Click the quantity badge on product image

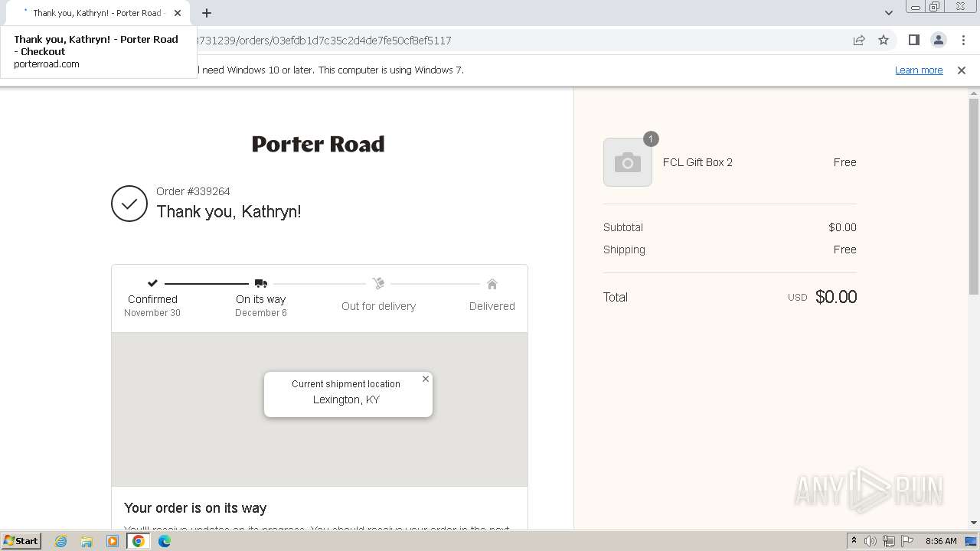[x=651, y=139]
